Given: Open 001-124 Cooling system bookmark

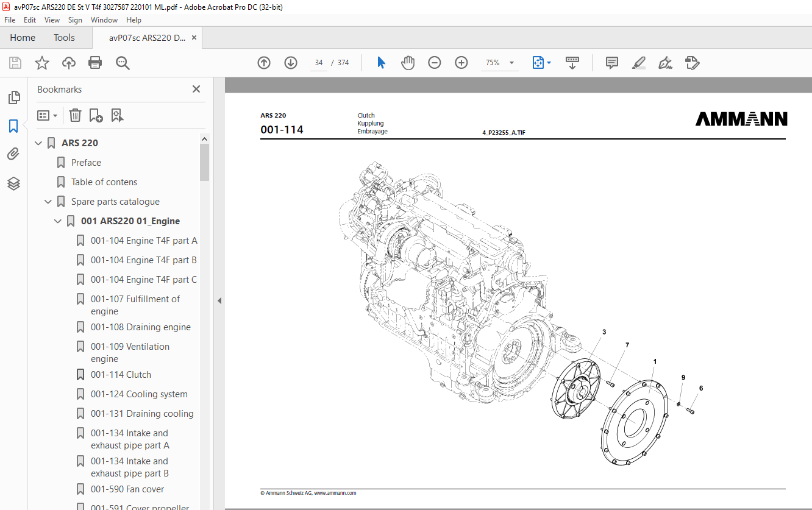Looking at the screenshot, I should tap(139, 394).
